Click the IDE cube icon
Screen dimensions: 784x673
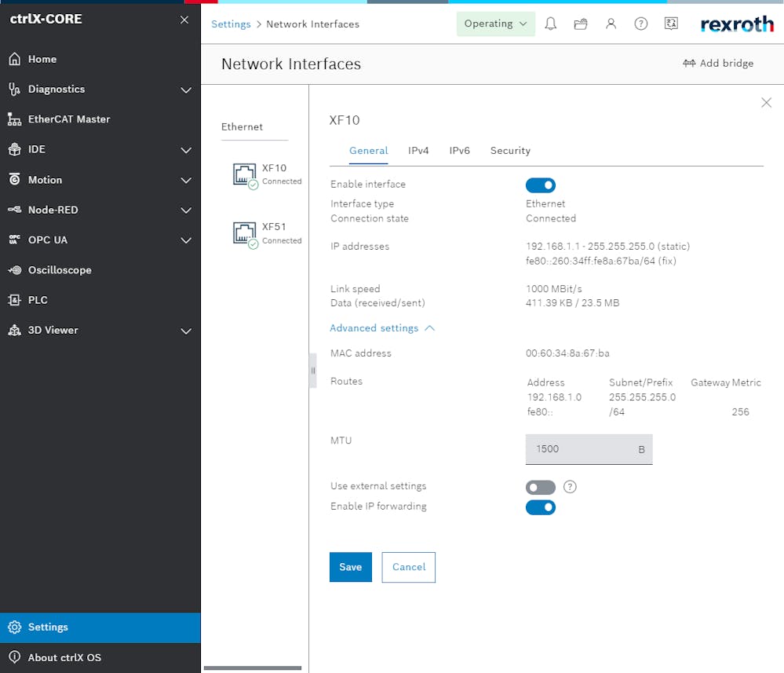point(14,149)
